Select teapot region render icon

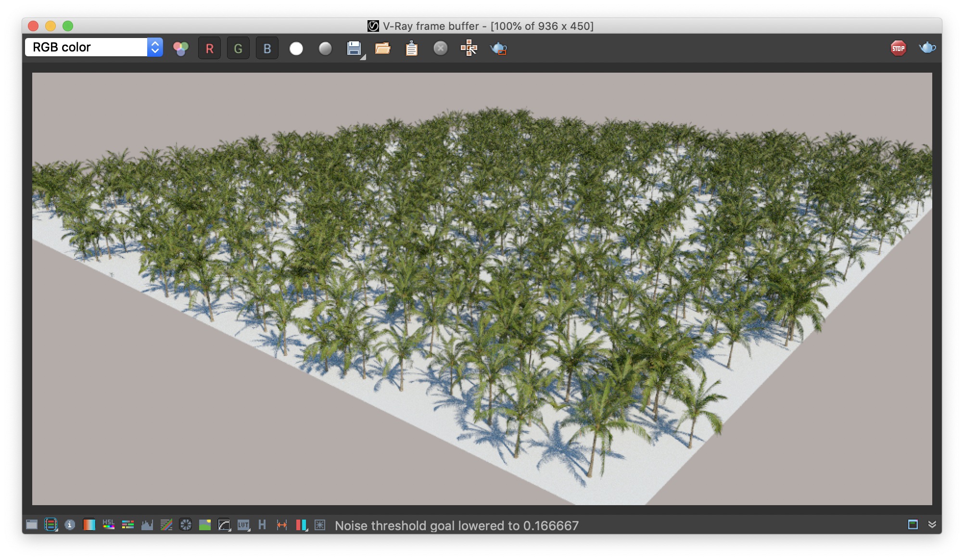point(498,49)
